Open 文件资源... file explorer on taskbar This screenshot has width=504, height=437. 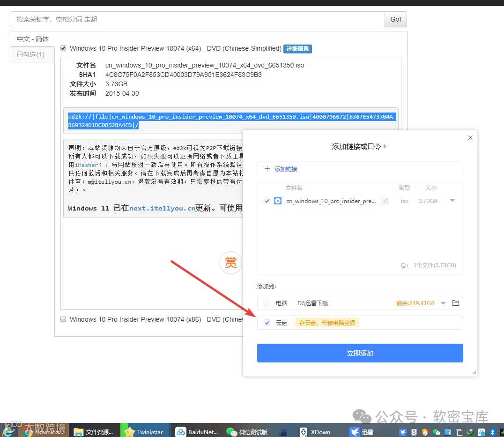pyautogui.click(x=94, y=432)
